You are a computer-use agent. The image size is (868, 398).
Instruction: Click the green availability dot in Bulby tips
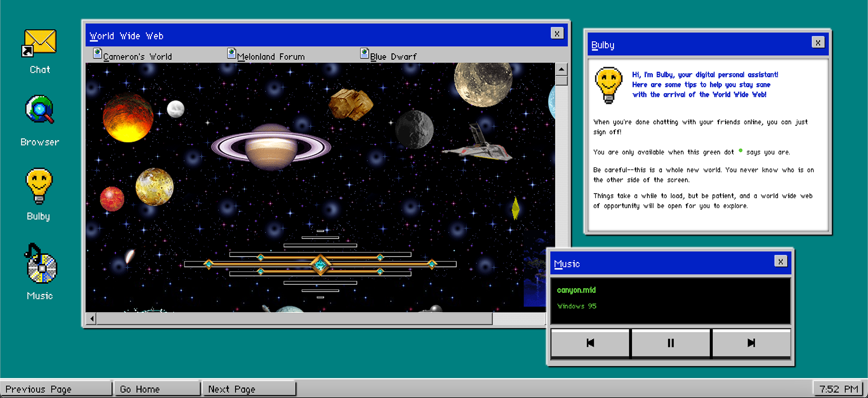coord(741,151)
